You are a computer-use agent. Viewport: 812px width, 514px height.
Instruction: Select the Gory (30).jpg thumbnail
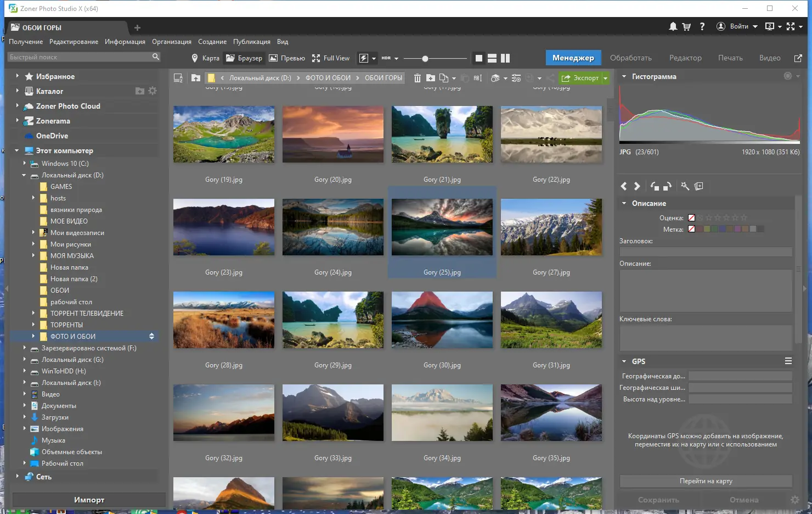coord(442,320)
